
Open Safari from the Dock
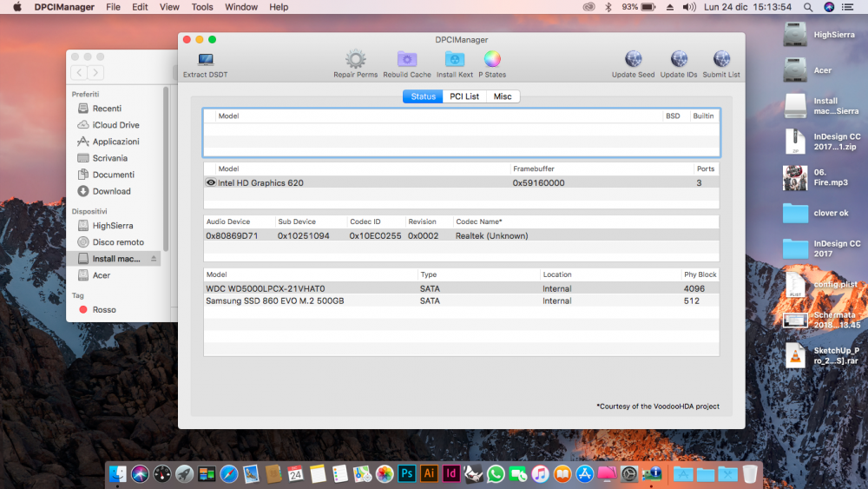228,474
